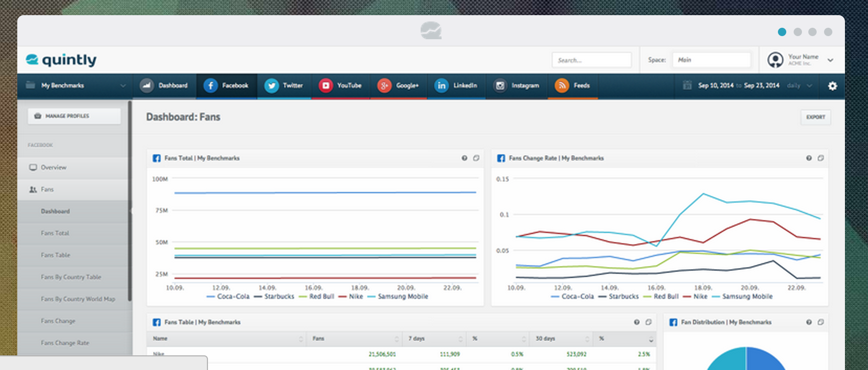Toggle Nike legend in Fans Total chart
This screenshot has height=370, width=868.
[351, 297]
